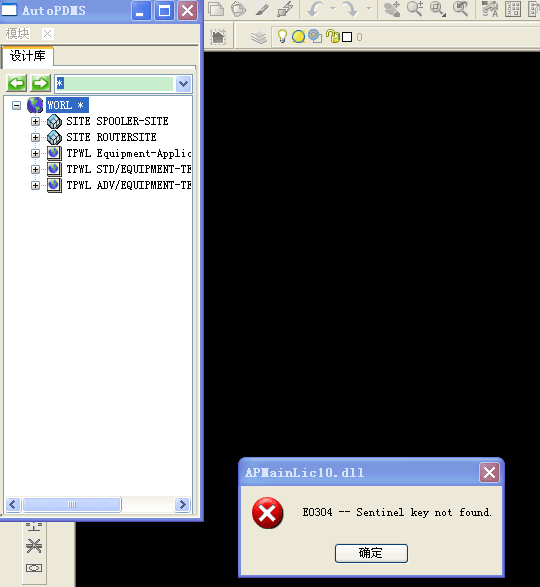Open the layer stack icon

tap(258, 37)
